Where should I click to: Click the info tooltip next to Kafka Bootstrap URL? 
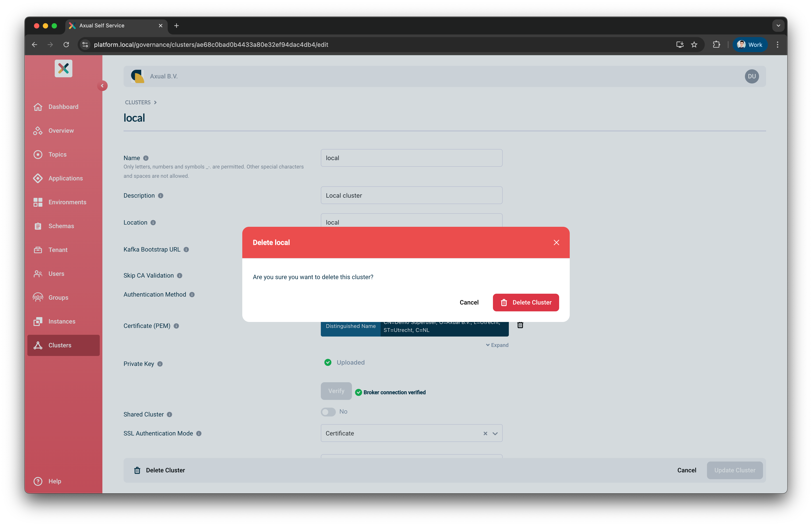coord(186,250)
